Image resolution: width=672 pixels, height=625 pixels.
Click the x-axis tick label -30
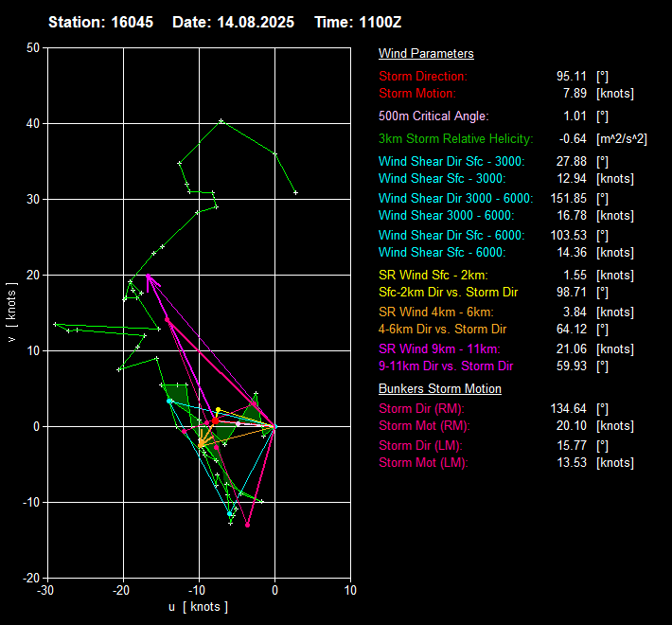(45, 590)
